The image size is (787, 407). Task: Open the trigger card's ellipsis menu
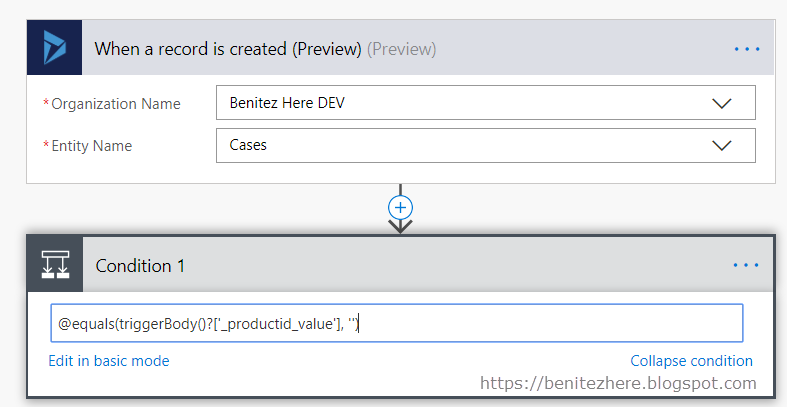point(746,49)
